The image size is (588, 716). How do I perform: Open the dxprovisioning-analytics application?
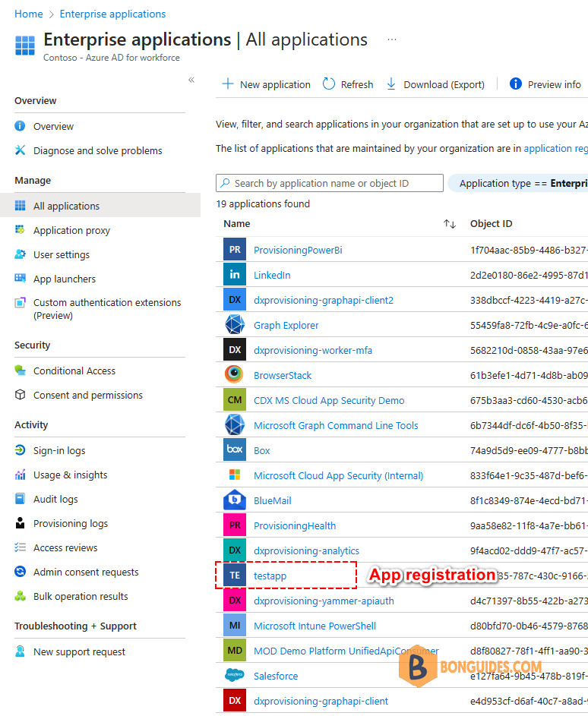(x=307, y=550)
